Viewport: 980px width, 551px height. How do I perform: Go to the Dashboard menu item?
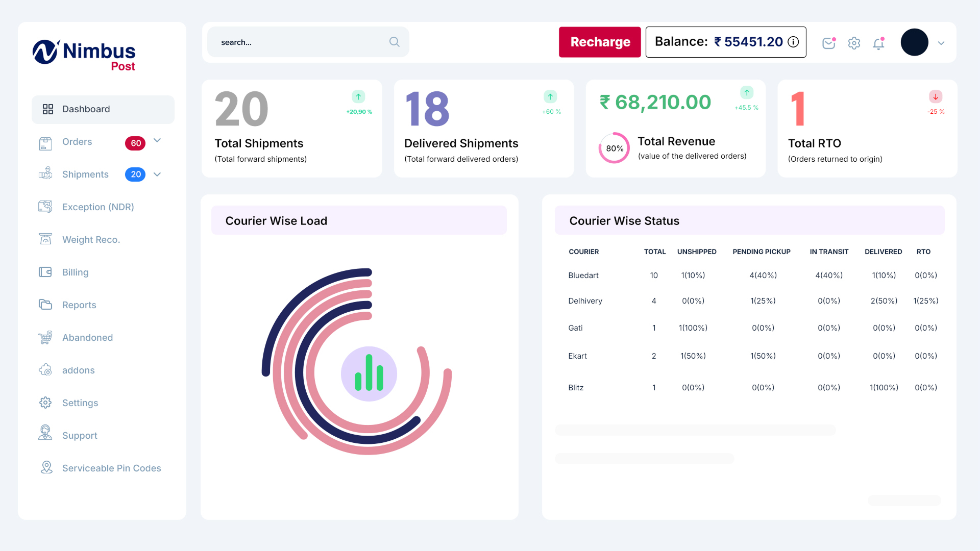pos(86,109)
